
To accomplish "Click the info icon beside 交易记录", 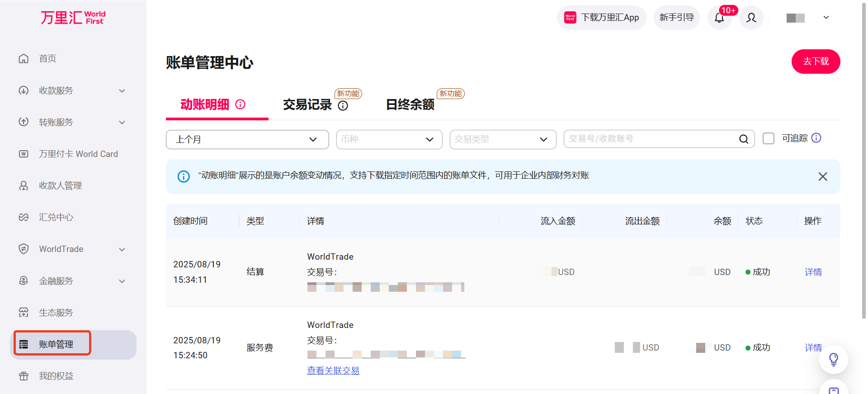I will (343, 106).
